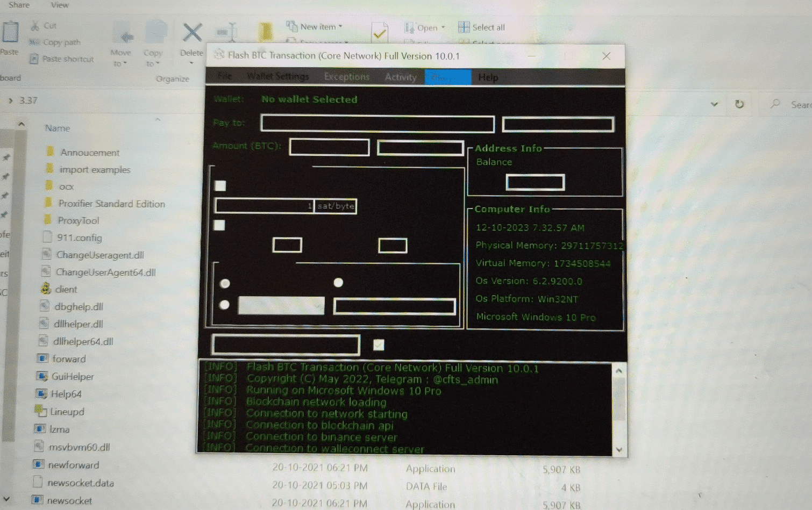This screenshot has width=812, height=510.
Task: Select the dbghelp.dll file icon
Action: [45, 306]
